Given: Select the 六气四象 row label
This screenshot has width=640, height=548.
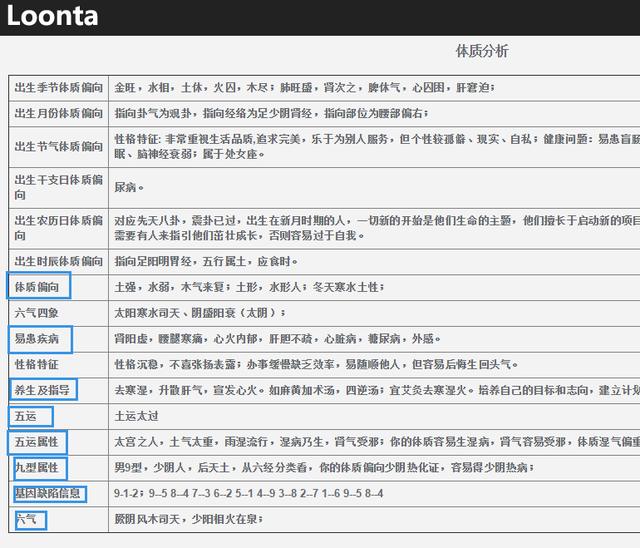Looking at the screenshot, I should click(38, 313).
